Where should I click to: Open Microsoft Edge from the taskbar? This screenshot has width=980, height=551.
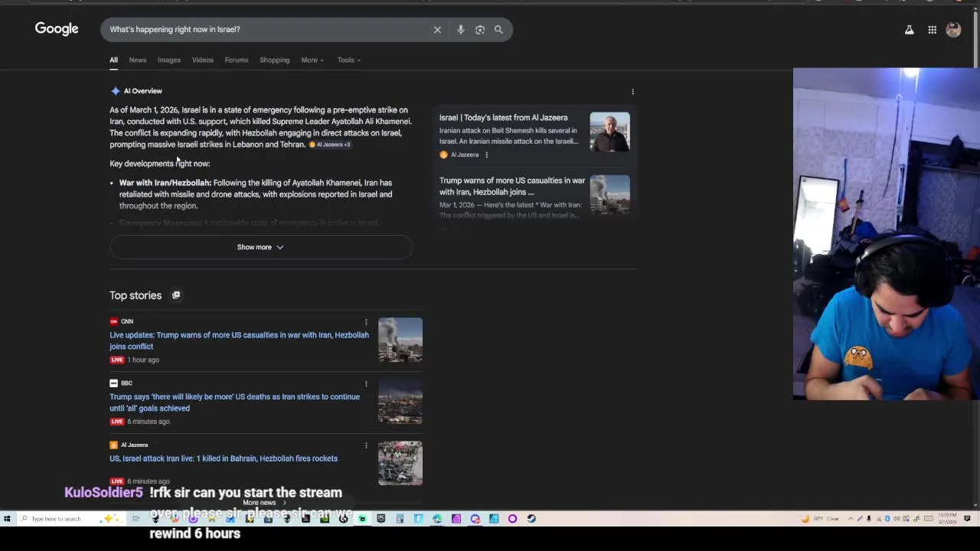pos(437,519)
